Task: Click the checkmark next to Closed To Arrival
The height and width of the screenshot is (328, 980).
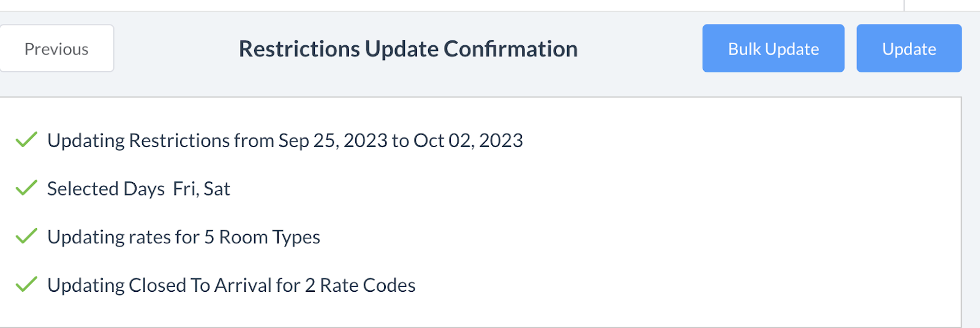Action: pos(26,284)
